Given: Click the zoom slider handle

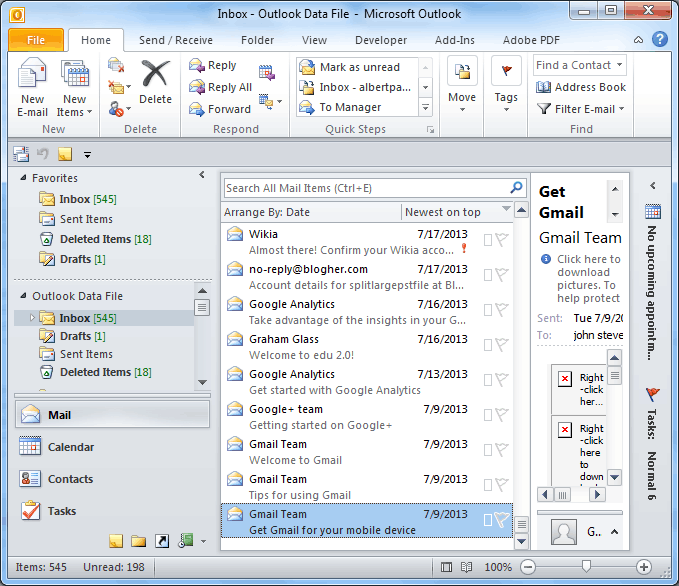Looking at the screenshot, I should [586, 566].
